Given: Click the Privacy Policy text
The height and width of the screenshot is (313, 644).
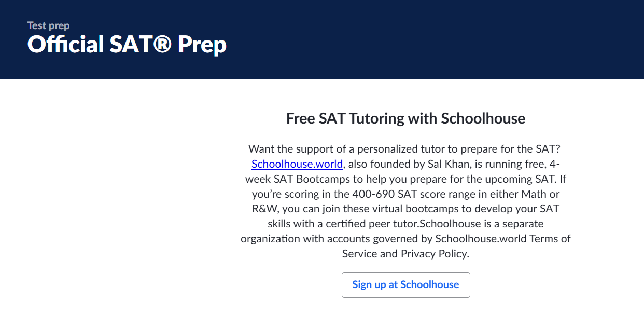Looking at the screenshot, I should click(x=434, y=254).
